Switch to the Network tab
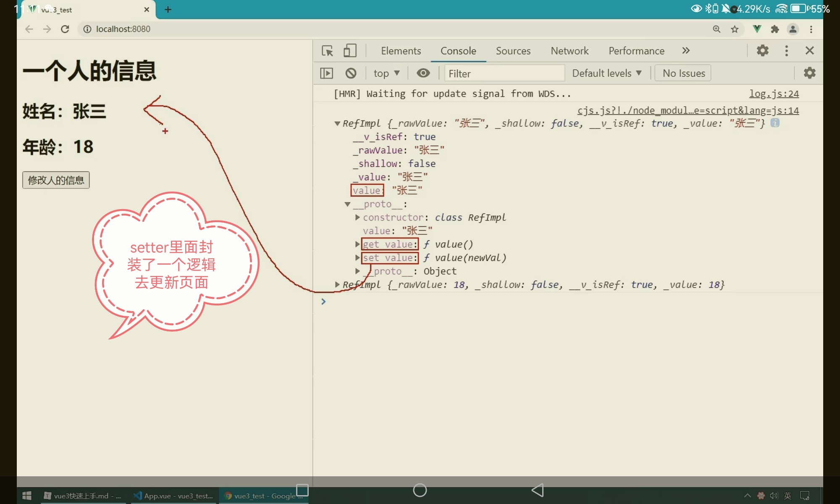The image size is (840, 504). pyautogui.click(x=570, y=51)
